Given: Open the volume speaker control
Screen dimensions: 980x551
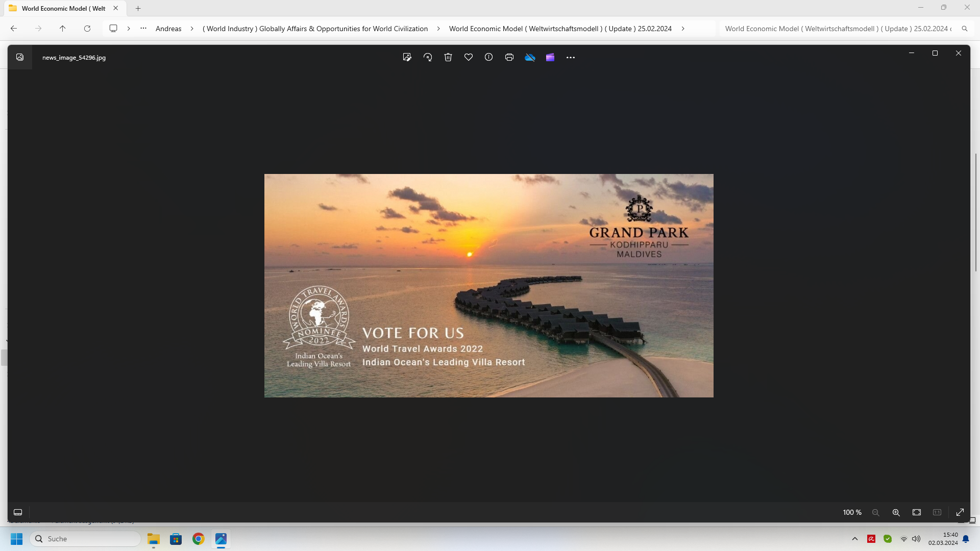Looking at the screenshot, I should coord(916,539).
